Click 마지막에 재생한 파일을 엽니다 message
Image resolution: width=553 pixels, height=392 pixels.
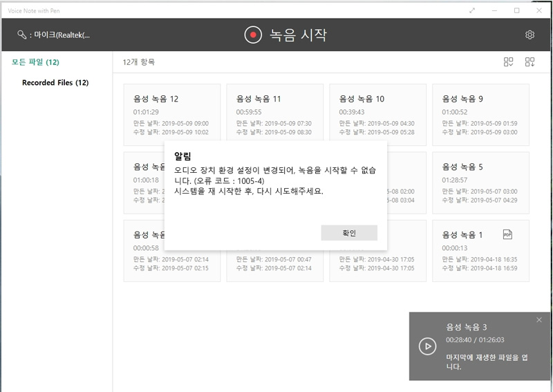tap(487, 362)
